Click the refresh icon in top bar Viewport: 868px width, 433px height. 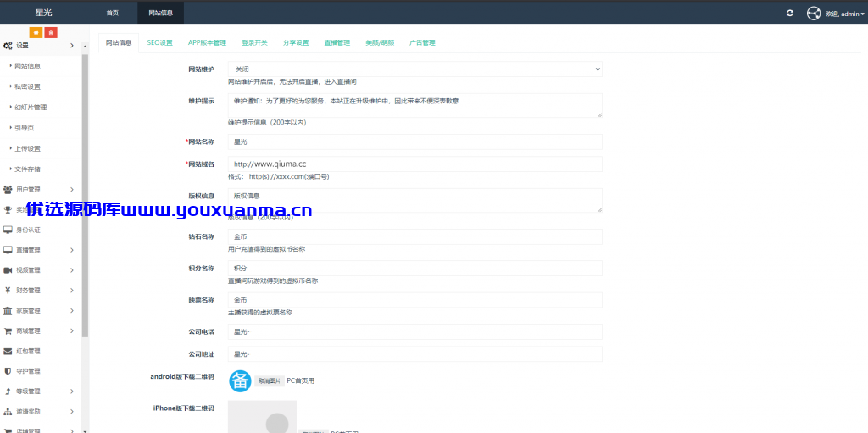tap(790, 14)
